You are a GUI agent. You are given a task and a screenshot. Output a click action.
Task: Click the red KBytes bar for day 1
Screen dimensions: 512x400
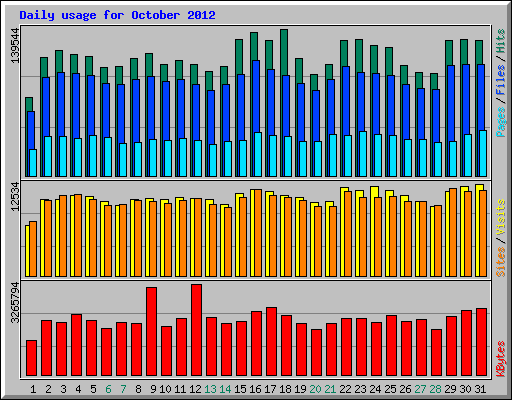[x=31, y=358]
